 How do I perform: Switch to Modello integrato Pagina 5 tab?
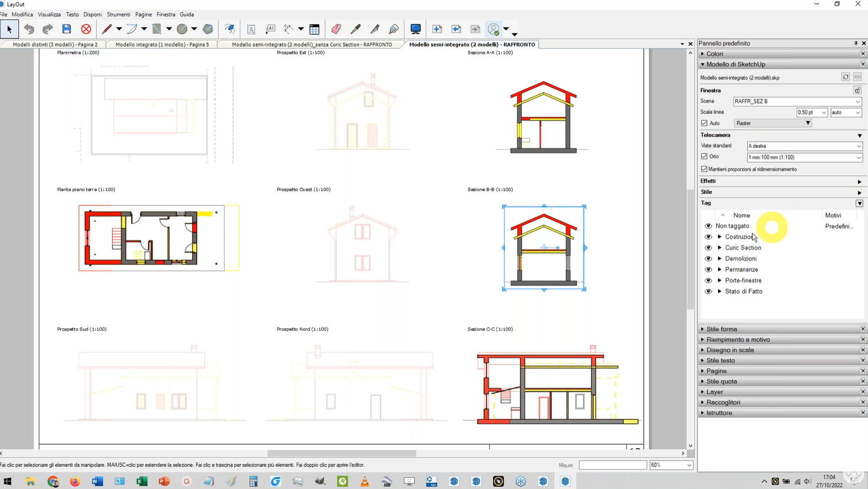click(162, 44)
